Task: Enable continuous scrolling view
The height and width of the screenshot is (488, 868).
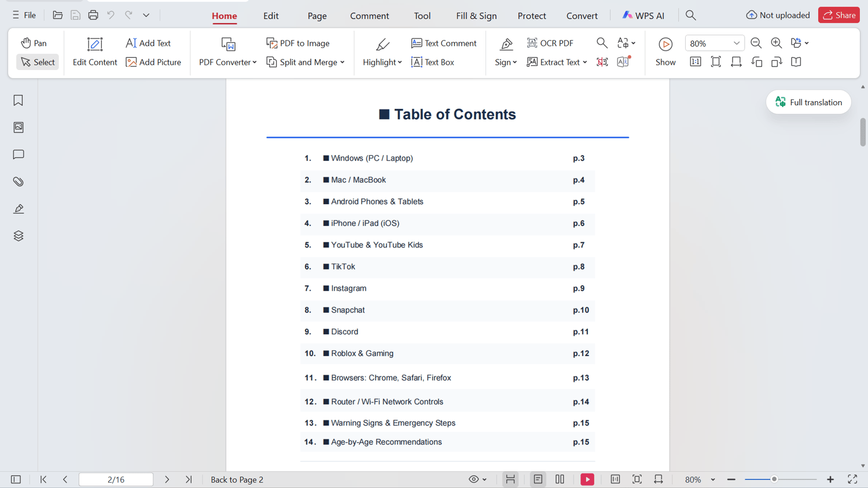Action: click(x=510, y=479)
